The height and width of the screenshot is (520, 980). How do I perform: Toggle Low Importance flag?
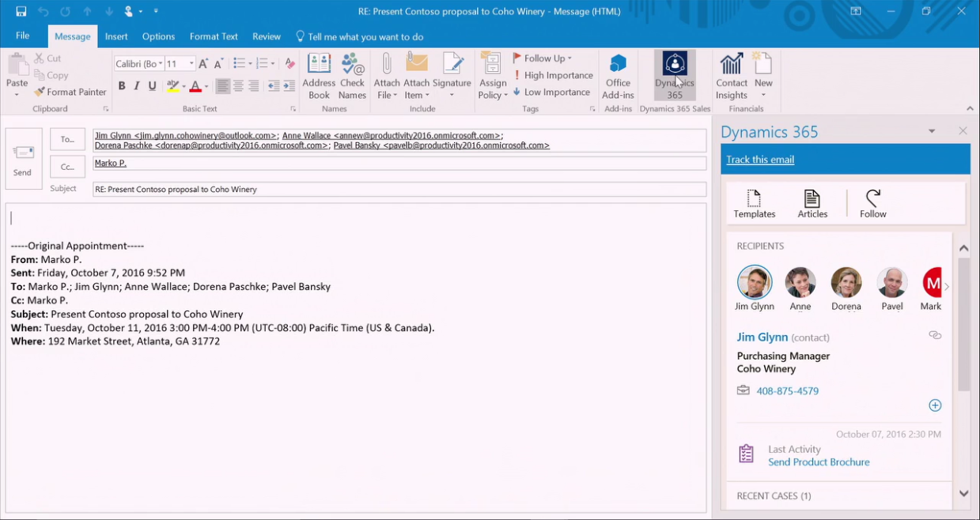[x=551, y=92]
